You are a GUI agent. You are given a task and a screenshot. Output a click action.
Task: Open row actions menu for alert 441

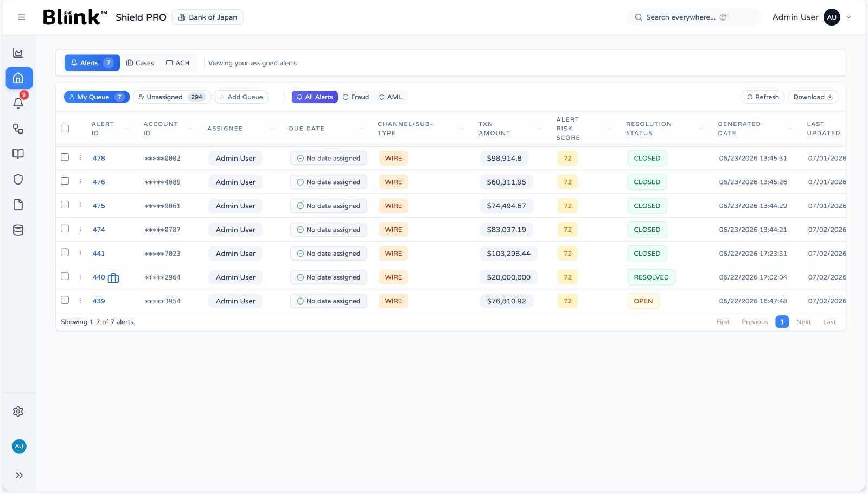(x=80, y=254)
